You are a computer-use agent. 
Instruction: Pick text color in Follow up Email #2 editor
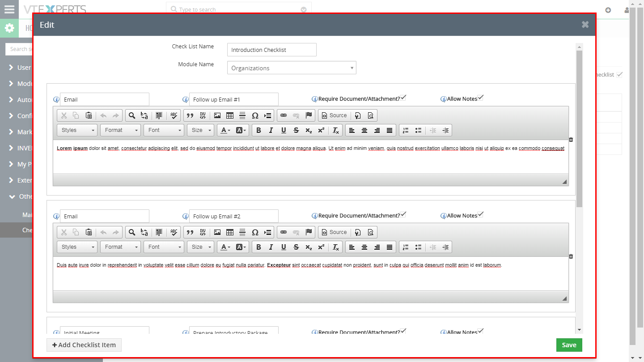tap(225, 247)
